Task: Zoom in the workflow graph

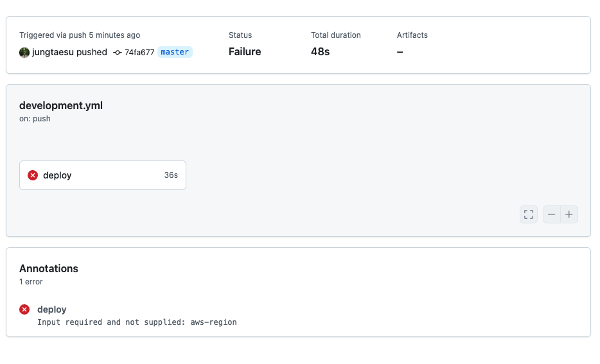Action: (569, 214)
